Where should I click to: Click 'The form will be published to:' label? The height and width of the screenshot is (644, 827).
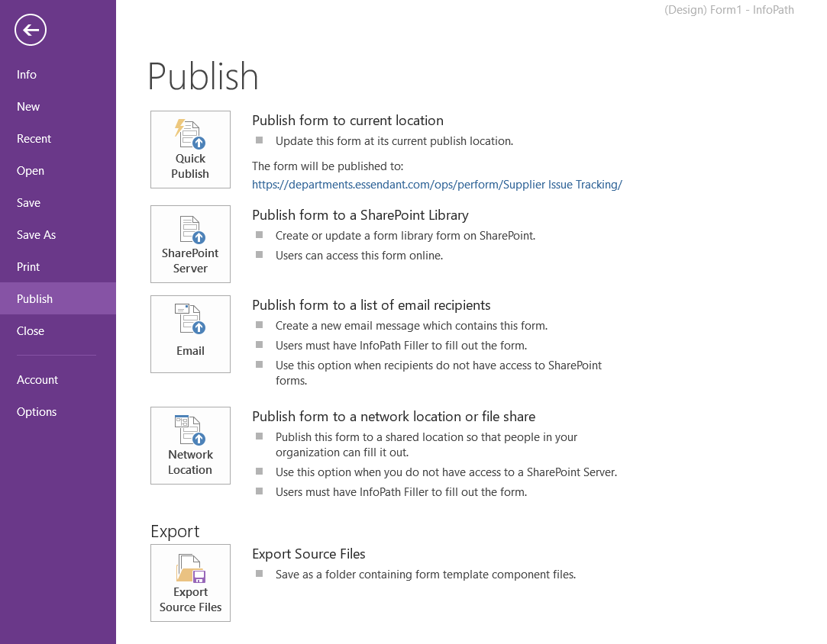(x=328, y=166)
